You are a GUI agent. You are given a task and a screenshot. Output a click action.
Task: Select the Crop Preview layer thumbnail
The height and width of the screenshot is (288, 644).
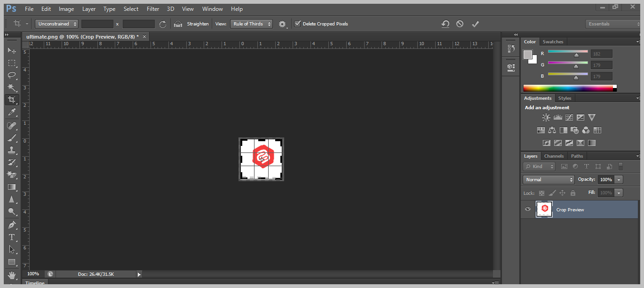pyautogui.click(x=544, y=209)
